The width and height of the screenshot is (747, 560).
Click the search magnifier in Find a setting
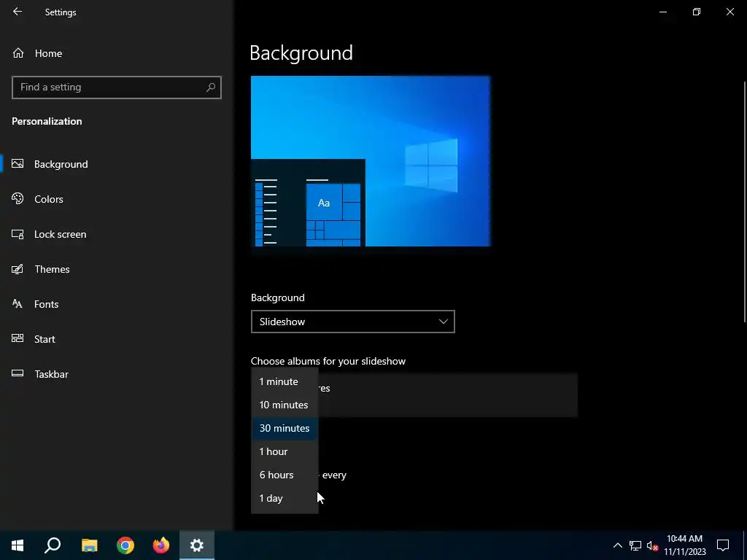211,87
